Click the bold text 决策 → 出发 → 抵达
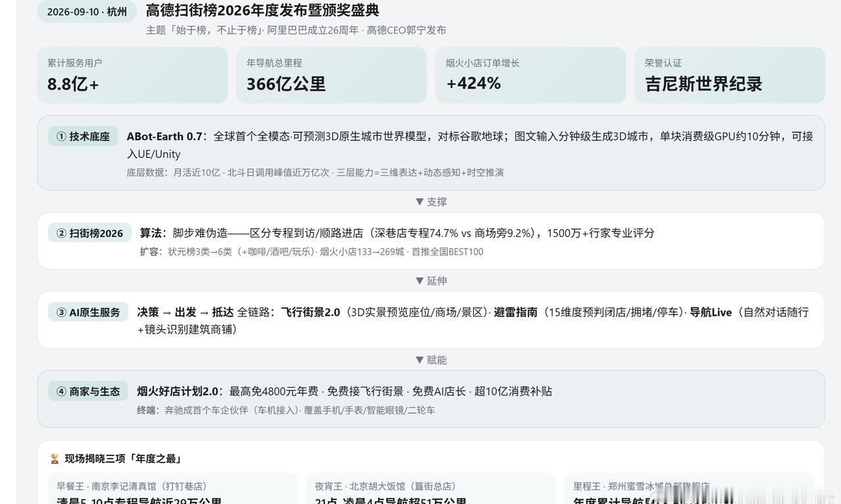 (x=186, y=312)
